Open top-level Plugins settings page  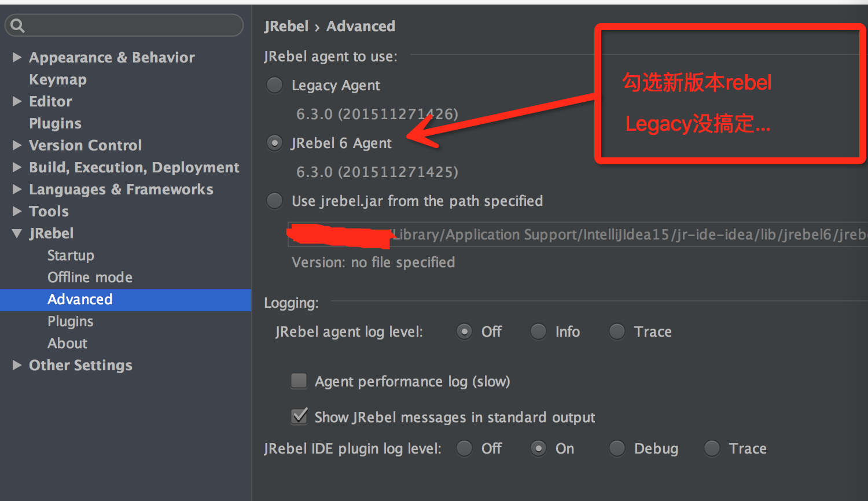(x=55, y=123)
